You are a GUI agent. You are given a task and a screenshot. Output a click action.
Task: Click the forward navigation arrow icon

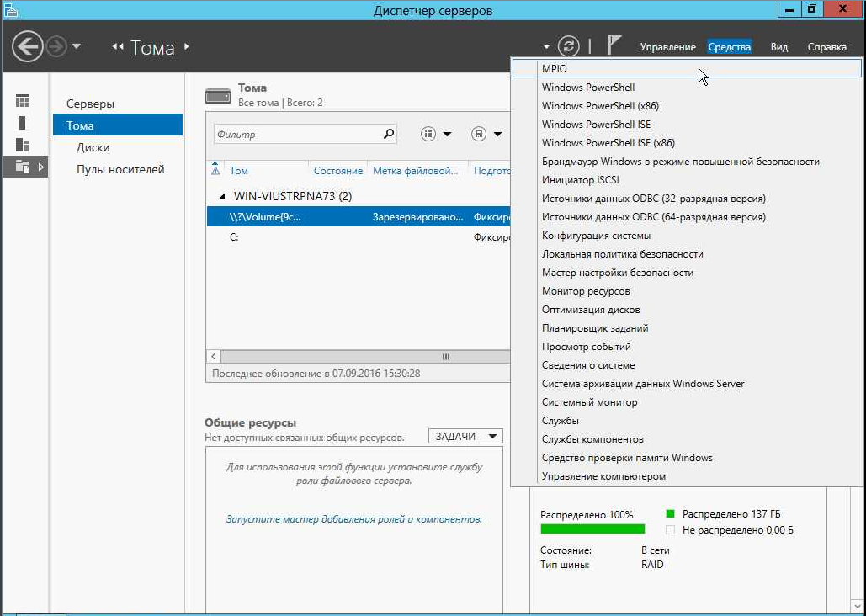pos(56,47)
